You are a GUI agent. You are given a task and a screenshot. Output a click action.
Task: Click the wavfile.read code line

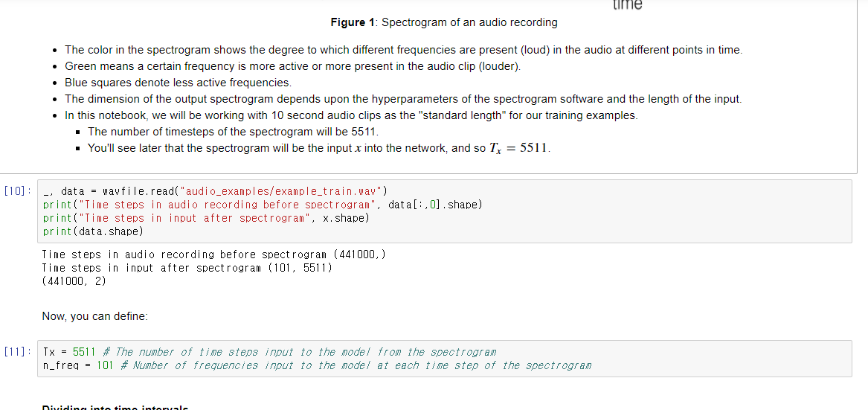[216, 192]
